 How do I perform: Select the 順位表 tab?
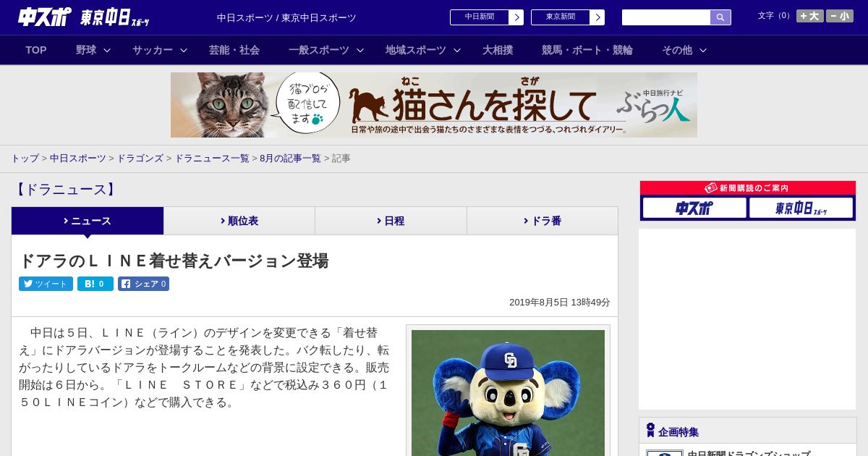pos(239,221)
